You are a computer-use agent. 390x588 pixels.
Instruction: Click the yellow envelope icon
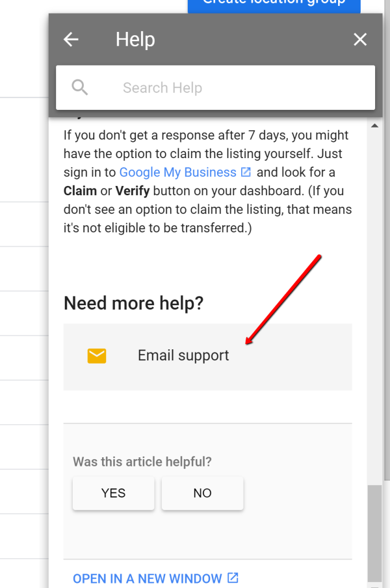point(97,356)
